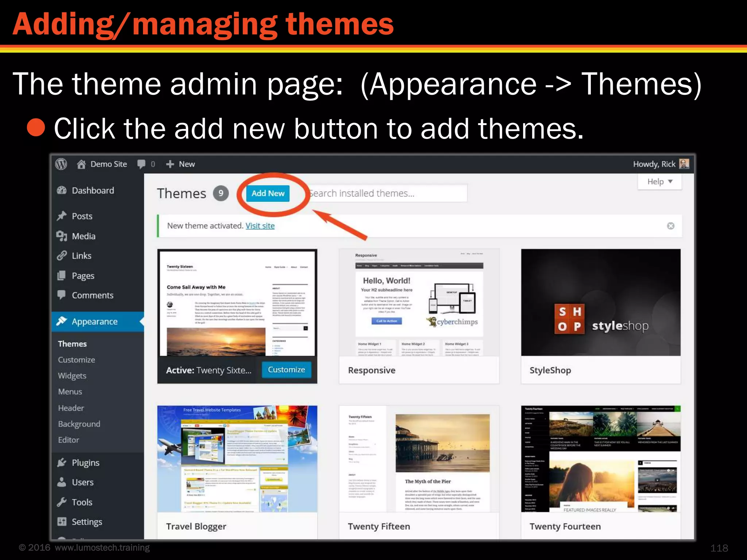Click the theme count badge 9

221,193
